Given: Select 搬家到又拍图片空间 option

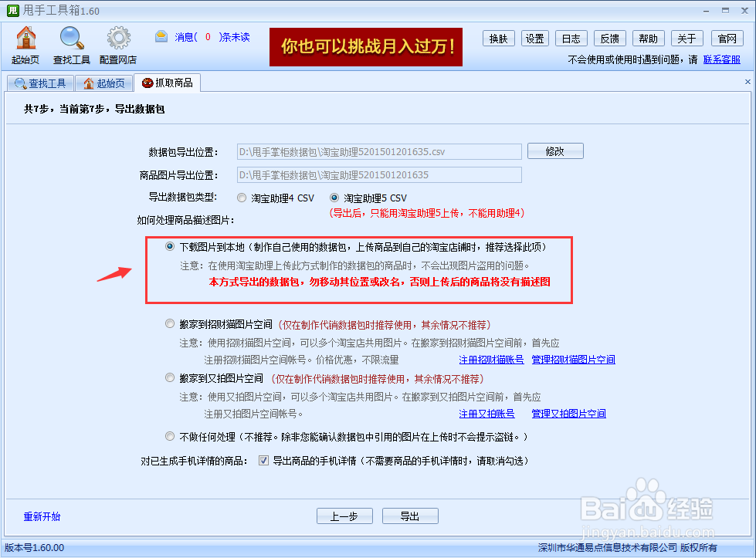Looking at the screenshot, I should click(169, 377).
